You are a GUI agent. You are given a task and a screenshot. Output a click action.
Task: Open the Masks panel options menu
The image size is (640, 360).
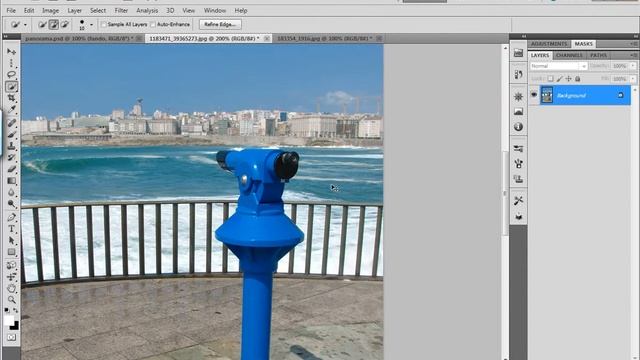(633, 44)
